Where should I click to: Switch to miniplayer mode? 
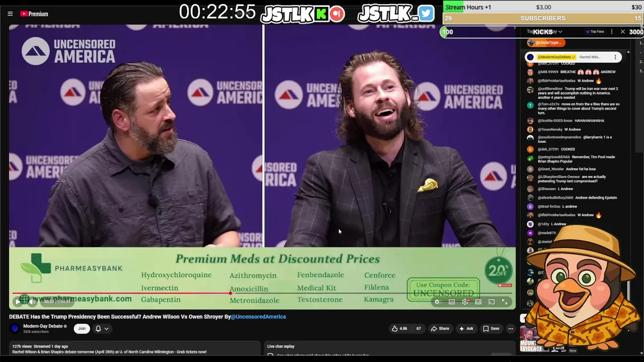[x=478, y=302]
